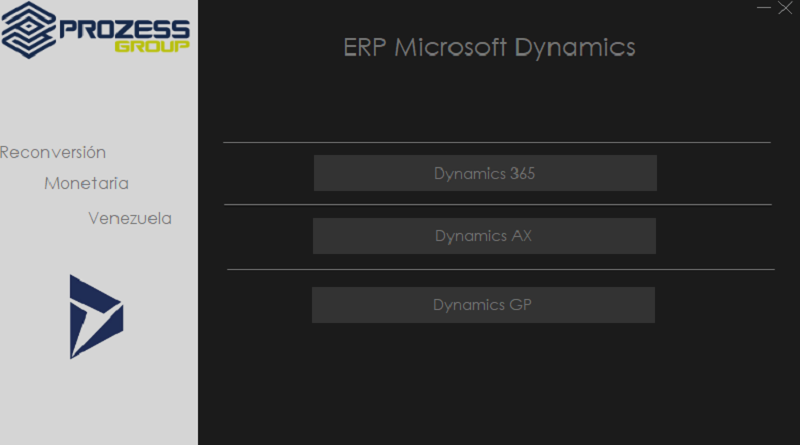Open the Dynamics 365 option
This screenshot has height=445, width=800.
point(485,173)
